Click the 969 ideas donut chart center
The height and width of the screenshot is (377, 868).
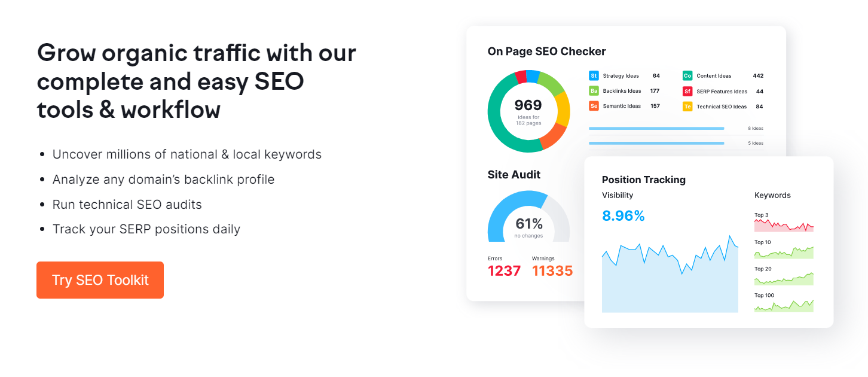pyautogui.click(x=528, y=111)
